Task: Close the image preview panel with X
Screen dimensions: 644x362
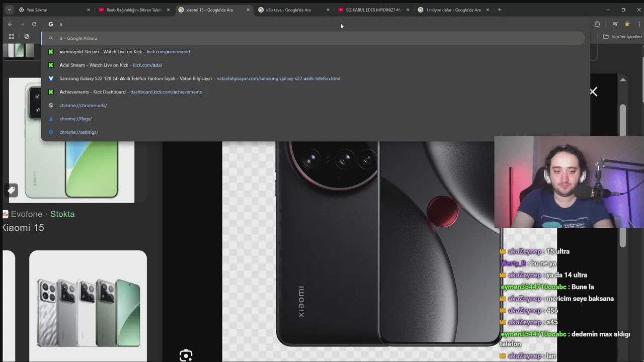Action: tap(594, 92)
